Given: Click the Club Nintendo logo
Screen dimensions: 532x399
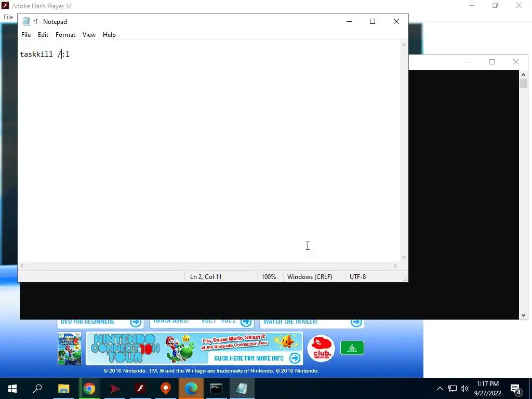Looking at the screenshot, I should pos(321,349).
